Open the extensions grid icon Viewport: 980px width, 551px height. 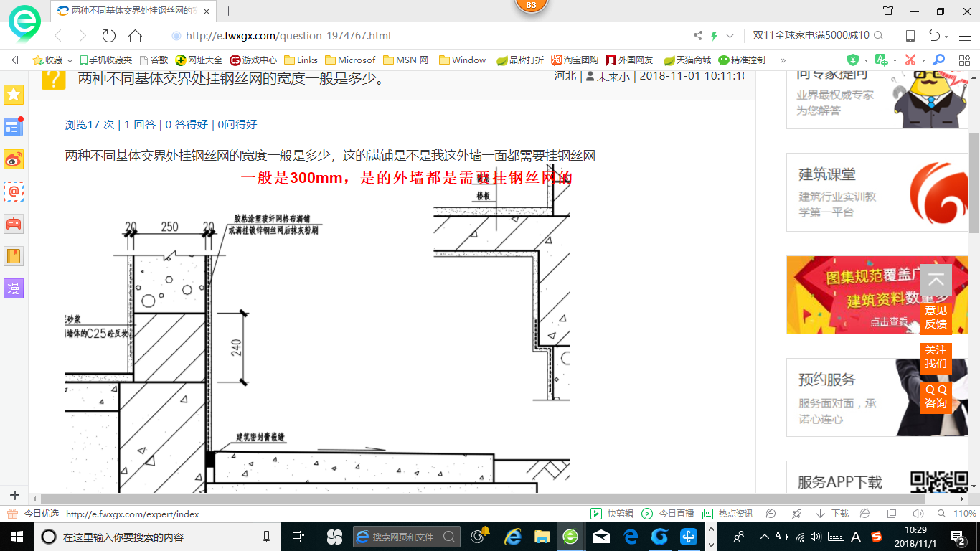[x=963, y=60]
